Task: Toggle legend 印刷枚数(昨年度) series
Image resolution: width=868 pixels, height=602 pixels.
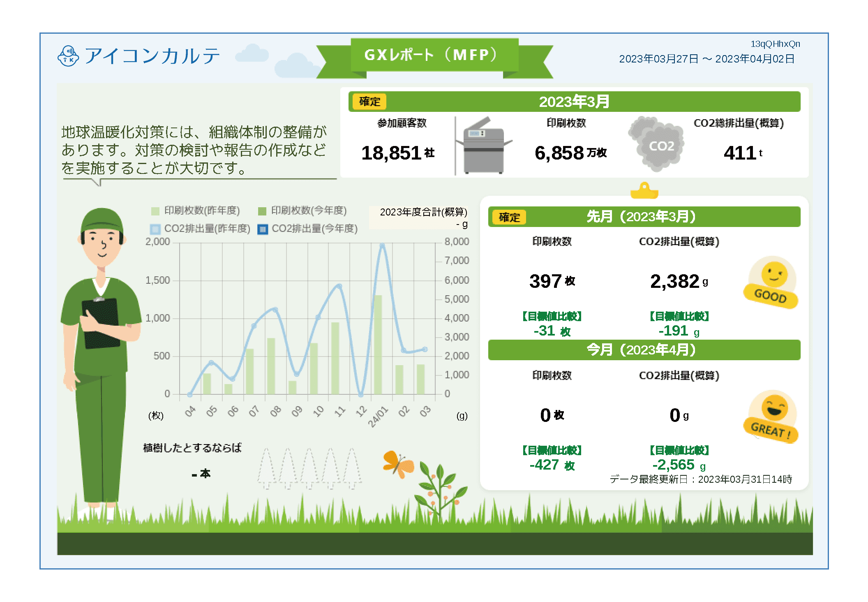Action: [x=196, y=211]
